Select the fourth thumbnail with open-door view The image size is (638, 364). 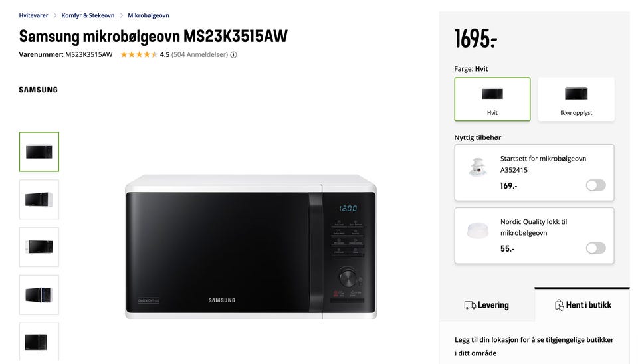click(39, 295)
